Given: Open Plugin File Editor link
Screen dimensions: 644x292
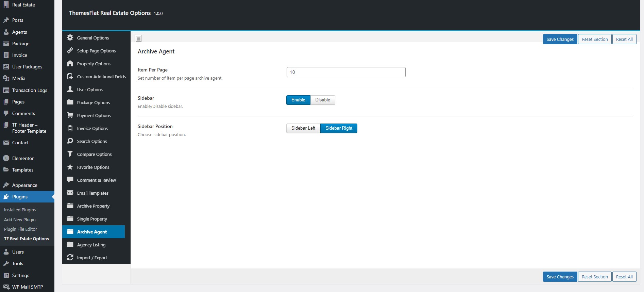Looking at the screenshot, I should pos(20,229).
